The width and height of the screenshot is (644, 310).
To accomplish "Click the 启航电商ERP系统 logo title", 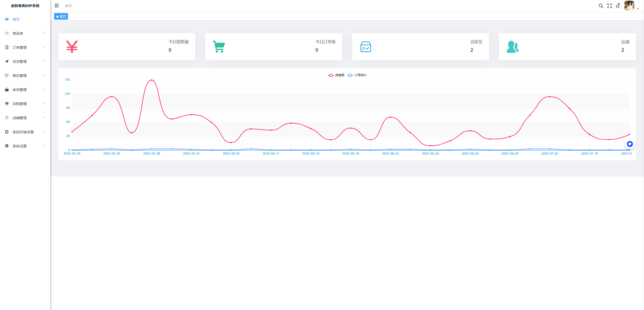I will [25, 6].
